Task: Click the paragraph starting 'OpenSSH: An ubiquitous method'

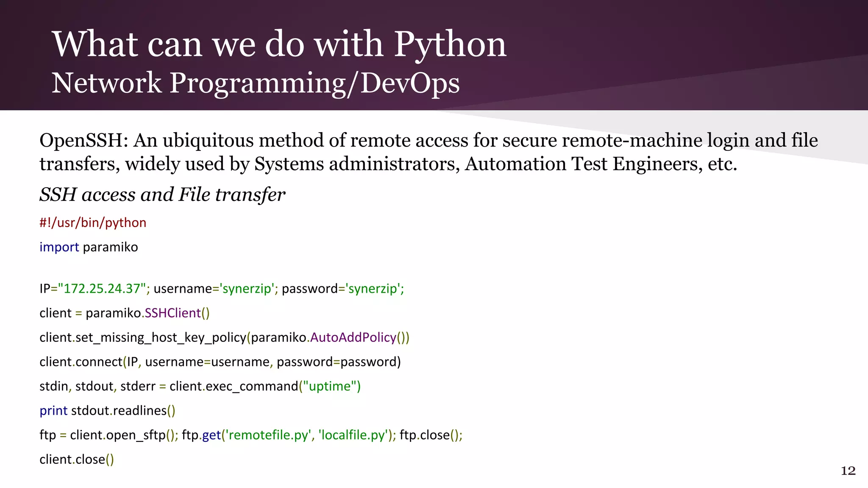Action: click(x=428, y=152)
